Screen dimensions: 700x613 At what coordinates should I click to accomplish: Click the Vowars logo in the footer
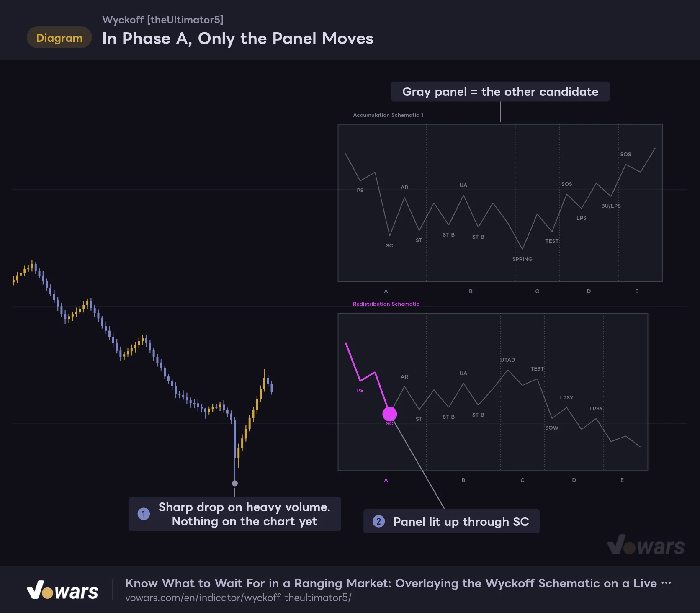[x=62, y=590]
